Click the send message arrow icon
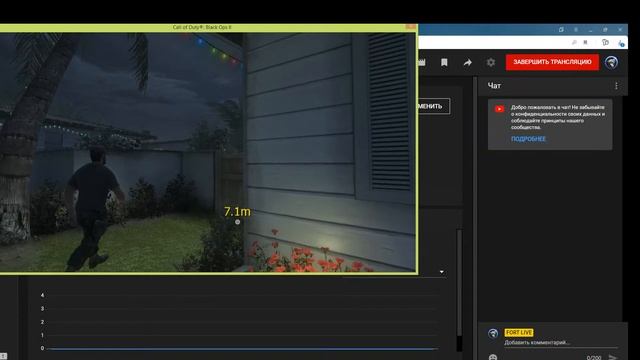 [613, 358]
